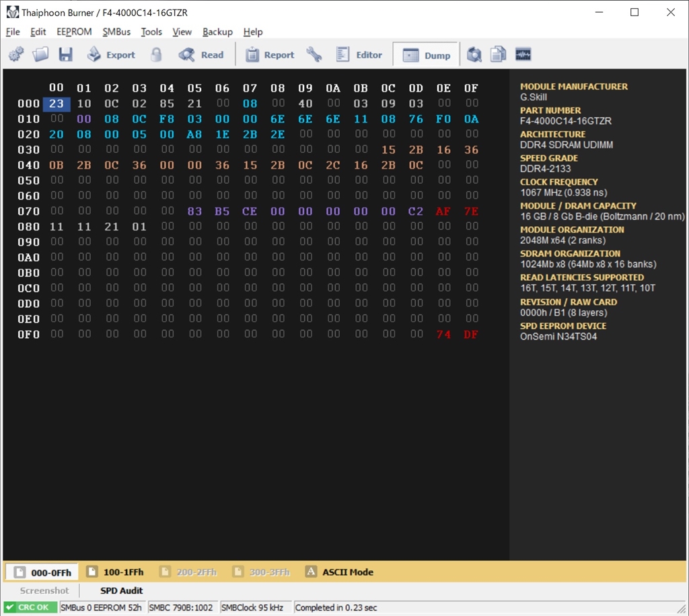The image size is (689, 616).
Task: Select byte 2C in row 040
Action: pos(333,165)
